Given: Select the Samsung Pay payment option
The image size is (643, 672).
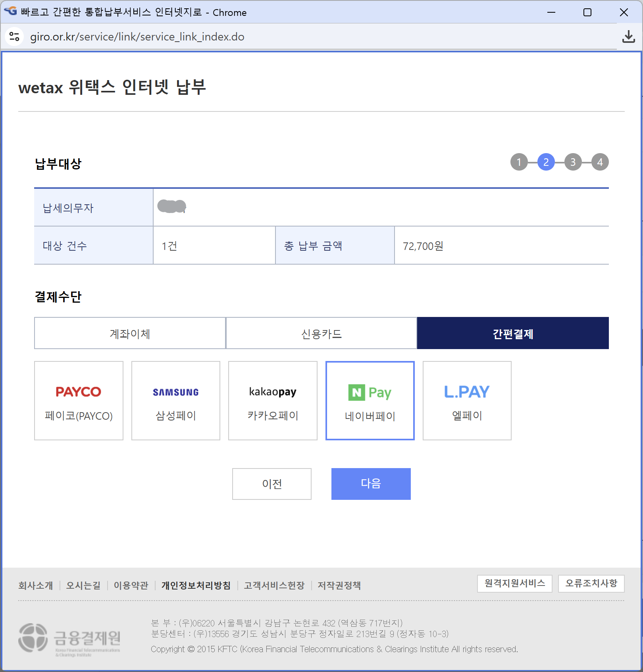Looking at the screenshot, I should (x=175, y=400).
